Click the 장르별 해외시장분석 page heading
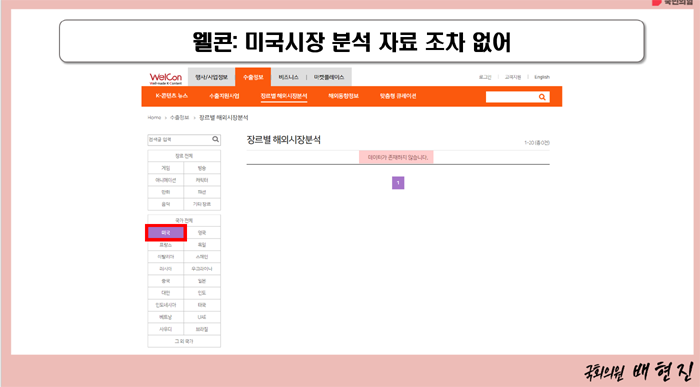Screen dimensions: 700x387 [283, 140]
